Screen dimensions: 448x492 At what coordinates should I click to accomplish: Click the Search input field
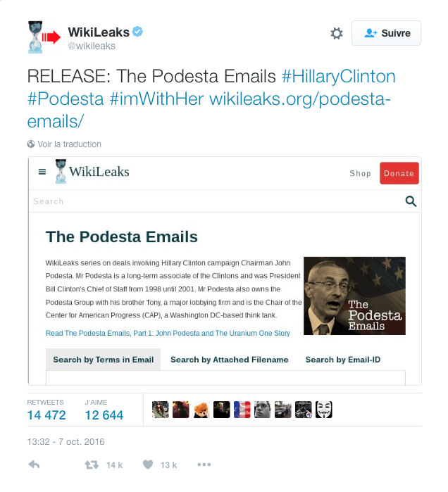pyautogui.click(x=217, y=201)
